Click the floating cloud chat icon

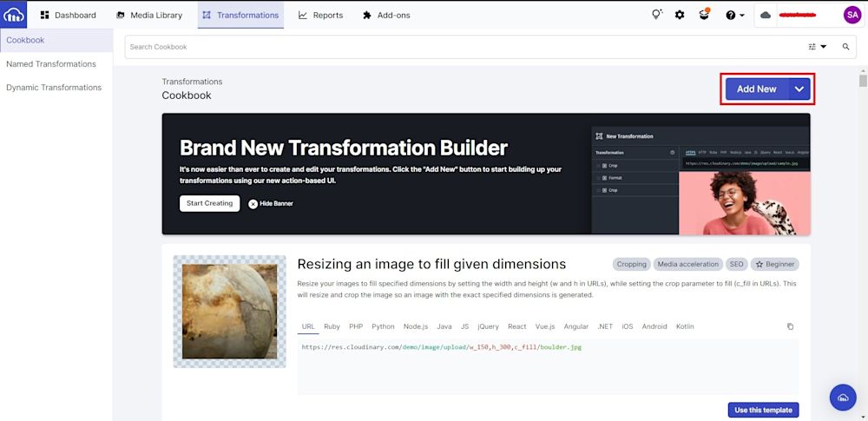coord(843,398)
